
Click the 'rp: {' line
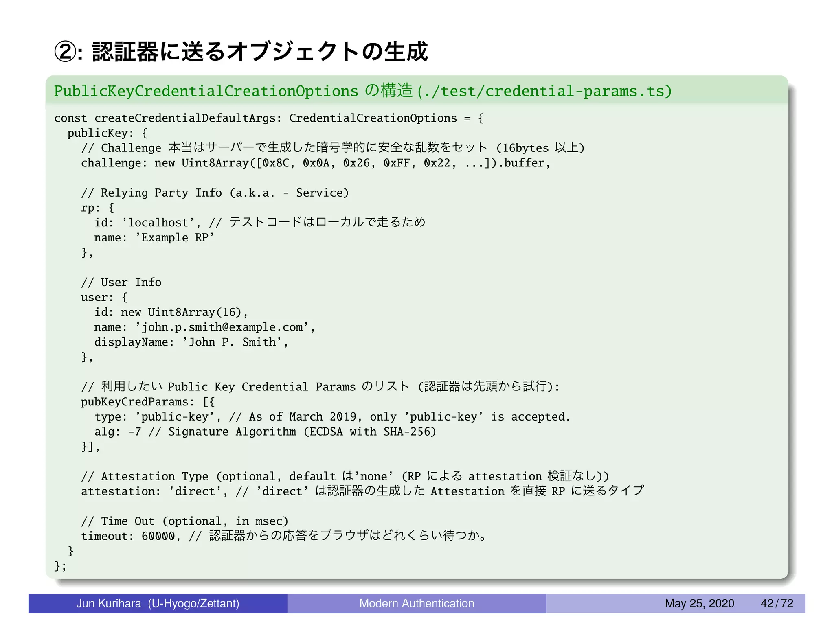point(97,208)
